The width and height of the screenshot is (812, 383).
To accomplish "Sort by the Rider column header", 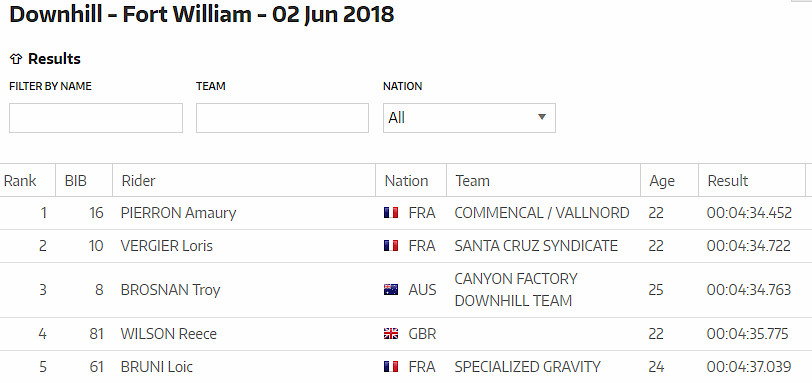I will tap(138, 181).
